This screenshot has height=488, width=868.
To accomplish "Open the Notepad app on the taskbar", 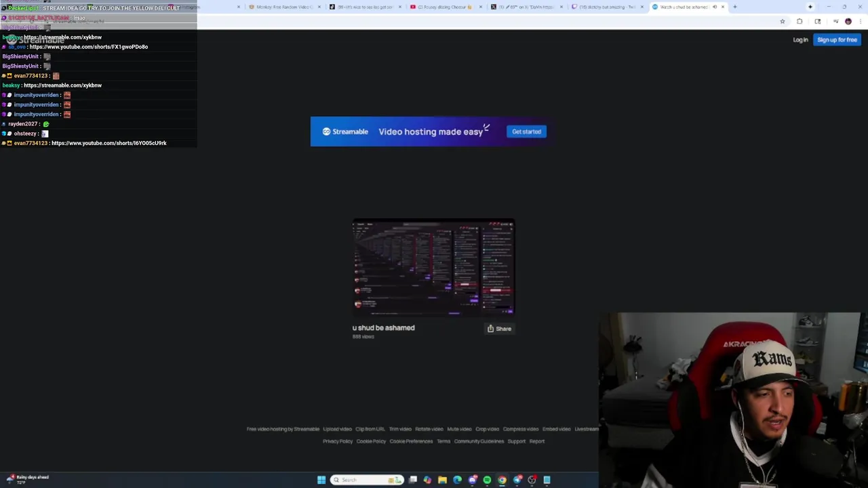I will click(x=547, y=480).
